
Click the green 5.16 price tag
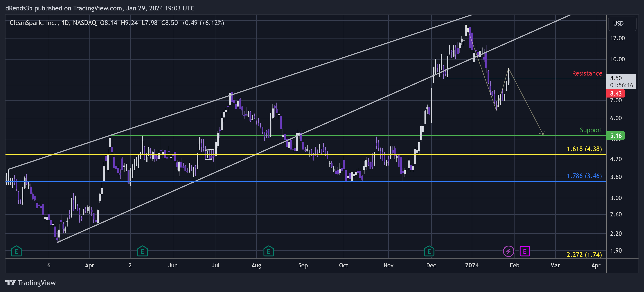coord(615,136)
